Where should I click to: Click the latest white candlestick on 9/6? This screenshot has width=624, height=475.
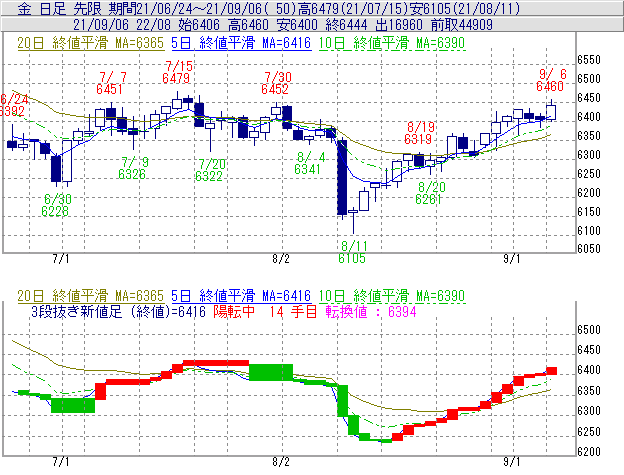[551, 112]
